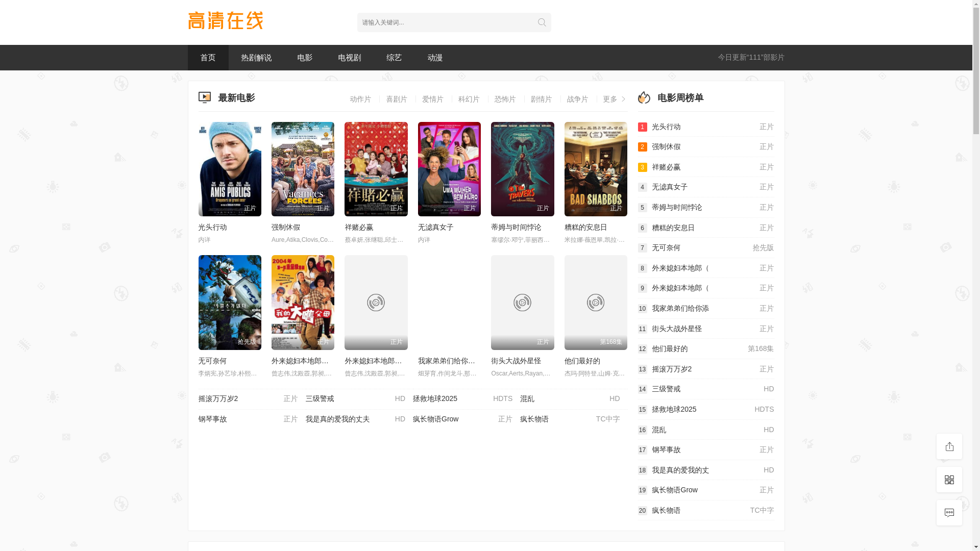Viewport: 980px width, 551px height.
Task: Open the 第168集 placeholder poster
Action: tap(596, 303)
